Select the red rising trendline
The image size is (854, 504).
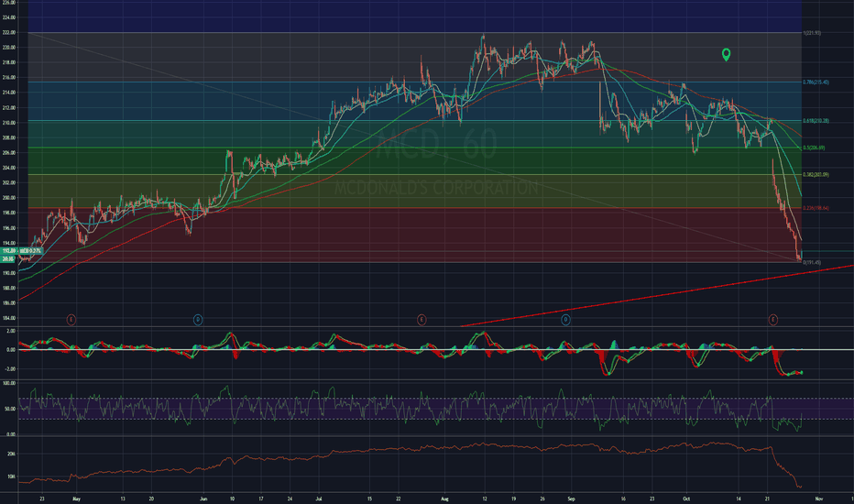click(x=656, y=296)
